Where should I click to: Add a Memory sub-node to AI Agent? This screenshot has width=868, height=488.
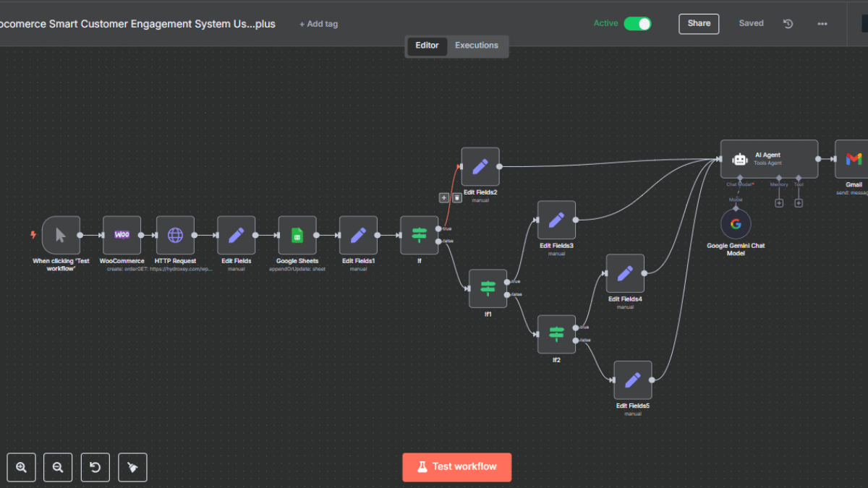(x=779, y=203)
